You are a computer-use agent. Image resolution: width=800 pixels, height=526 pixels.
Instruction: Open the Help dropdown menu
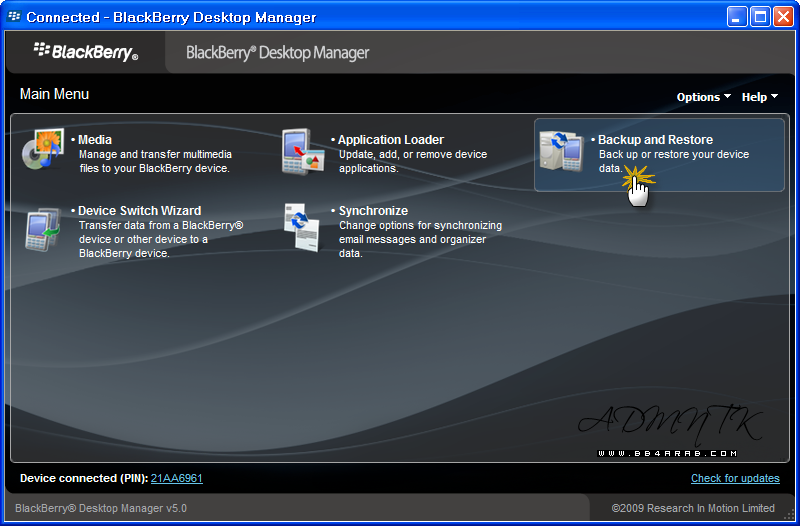pyautogui.click(x=759, y=97)
